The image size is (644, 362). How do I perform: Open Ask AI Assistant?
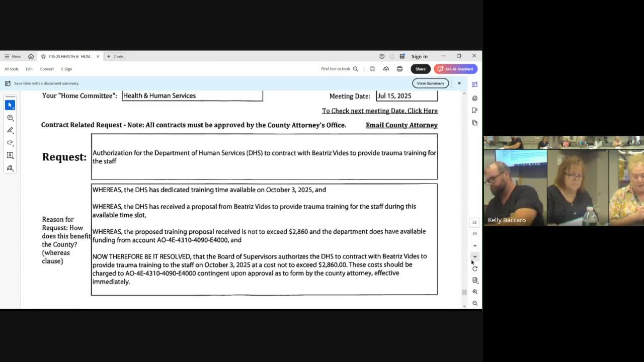click(x=455, y=69)
